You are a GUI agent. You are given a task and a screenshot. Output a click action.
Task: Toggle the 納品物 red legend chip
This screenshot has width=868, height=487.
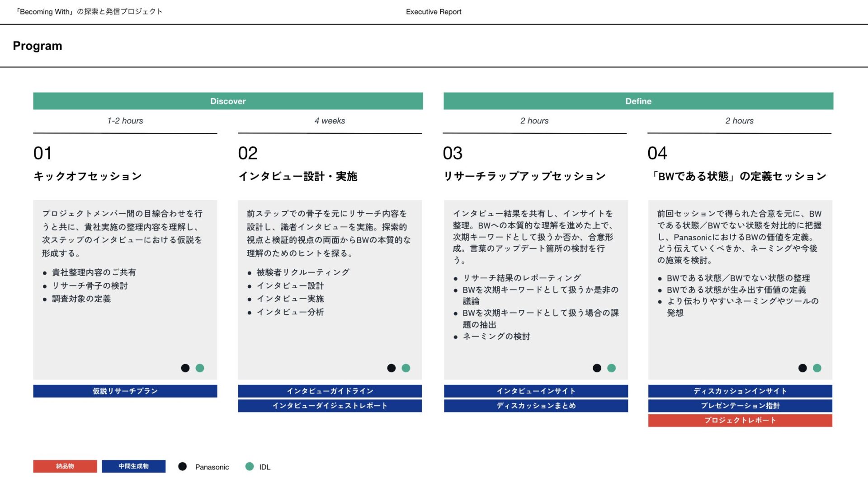(65, 466)
